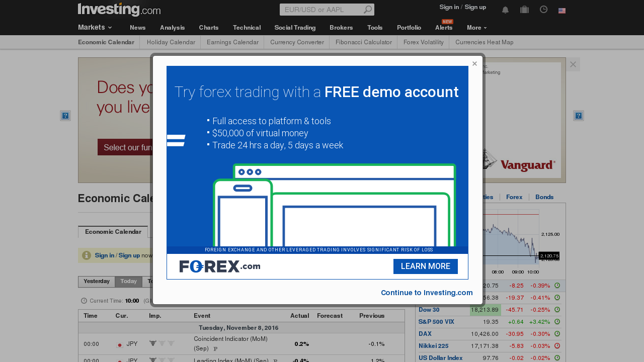Select the Yesterday date filter button
Viewport: 644px width, 362px height.
point(97,282)
